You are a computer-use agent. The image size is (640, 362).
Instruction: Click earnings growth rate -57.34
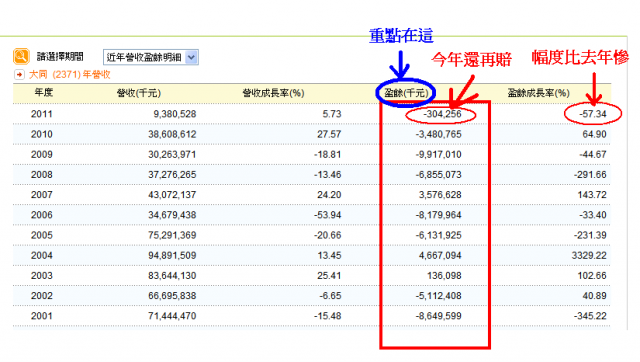coord(593,114)
